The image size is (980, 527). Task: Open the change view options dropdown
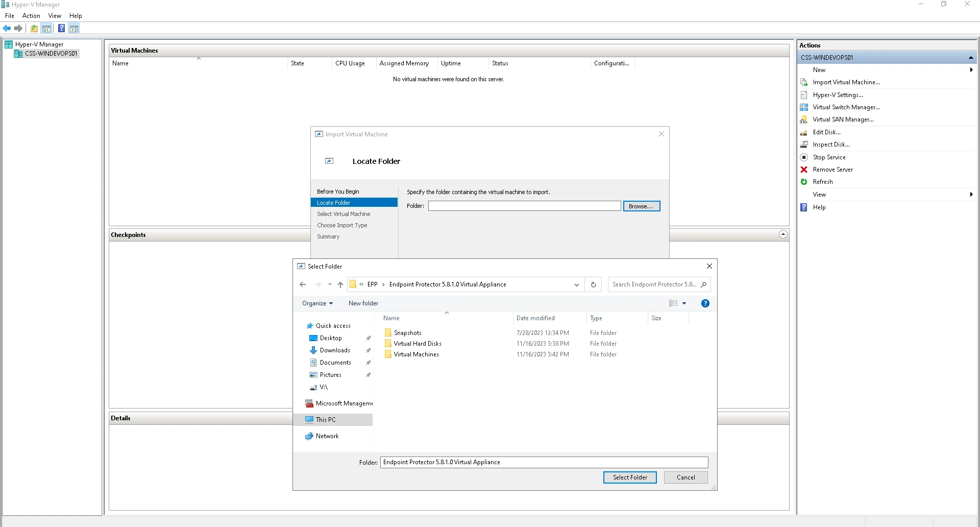(x=684, y=303)
